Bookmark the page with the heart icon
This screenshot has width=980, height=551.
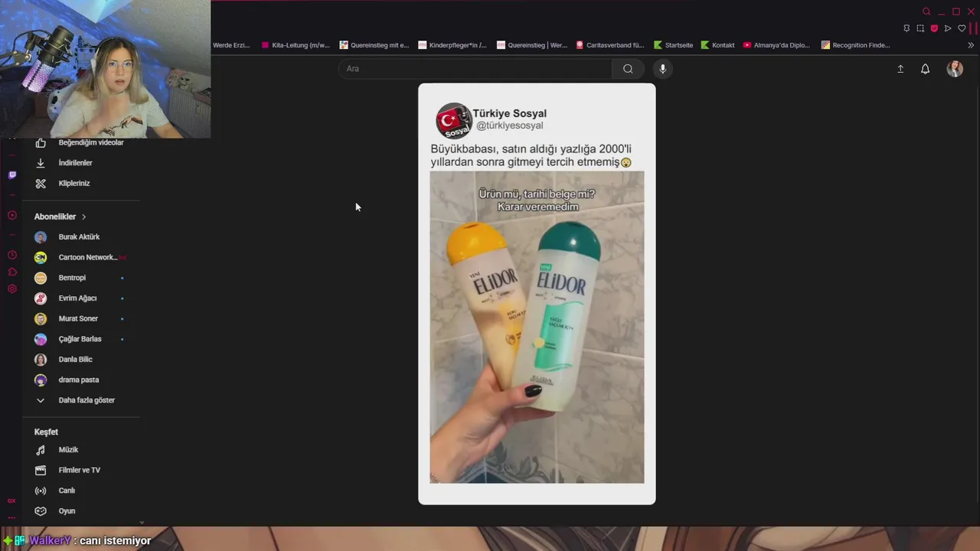[x=962, y=28]
